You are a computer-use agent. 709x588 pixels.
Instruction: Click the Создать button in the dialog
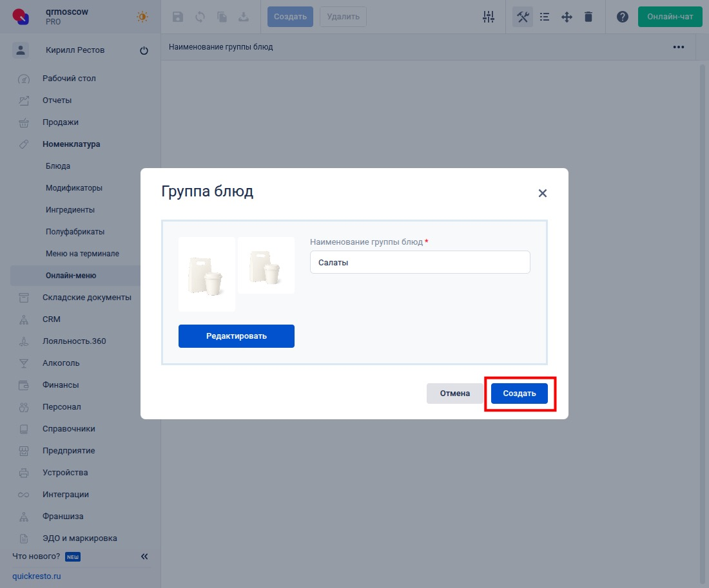[x=519, y=393]
